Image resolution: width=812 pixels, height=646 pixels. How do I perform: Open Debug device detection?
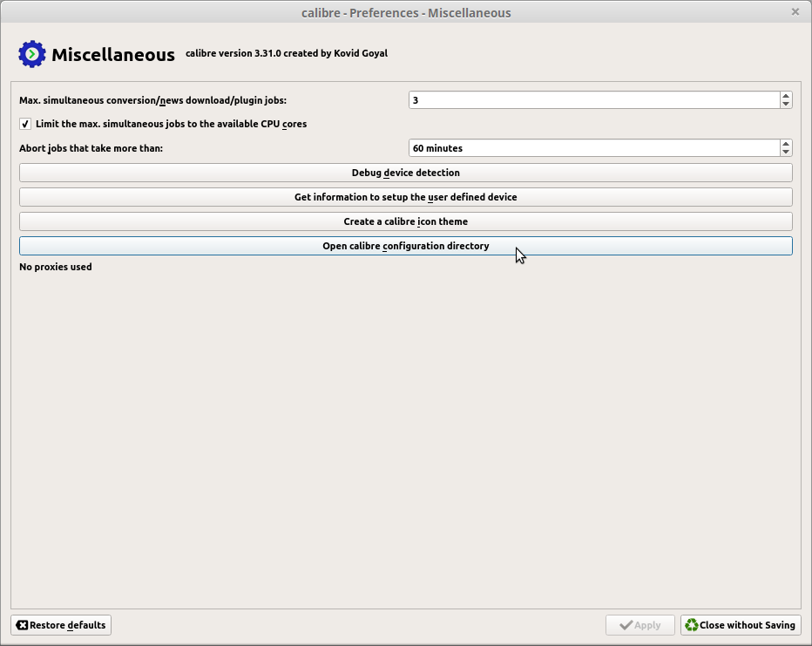(x=405, y=173)
